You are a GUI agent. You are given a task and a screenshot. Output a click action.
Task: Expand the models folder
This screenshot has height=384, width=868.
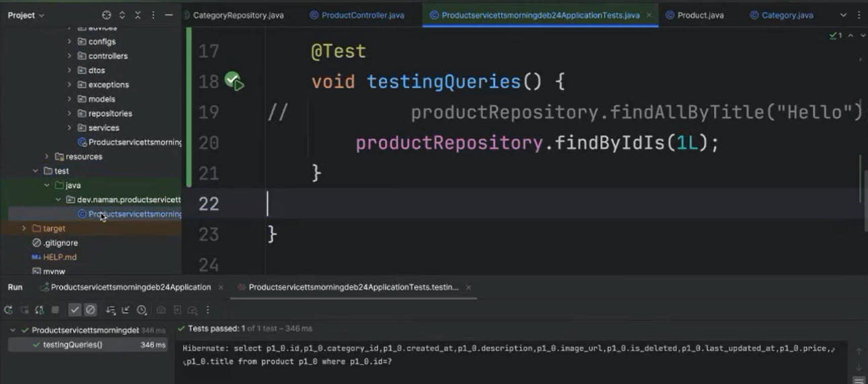pos(69,99)
